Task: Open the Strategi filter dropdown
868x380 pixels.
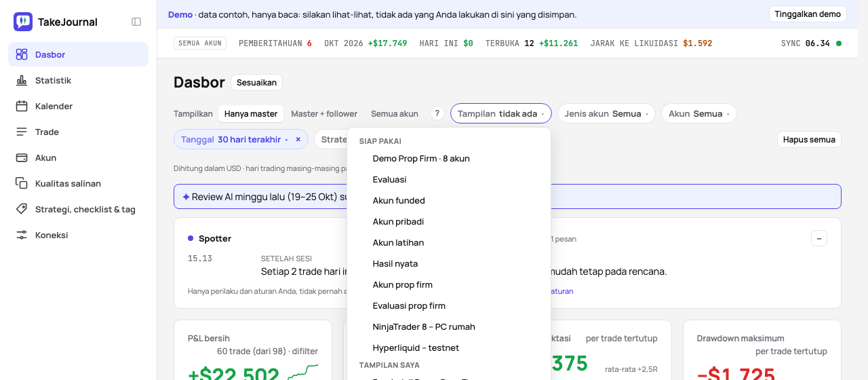Action: [331, 139]
